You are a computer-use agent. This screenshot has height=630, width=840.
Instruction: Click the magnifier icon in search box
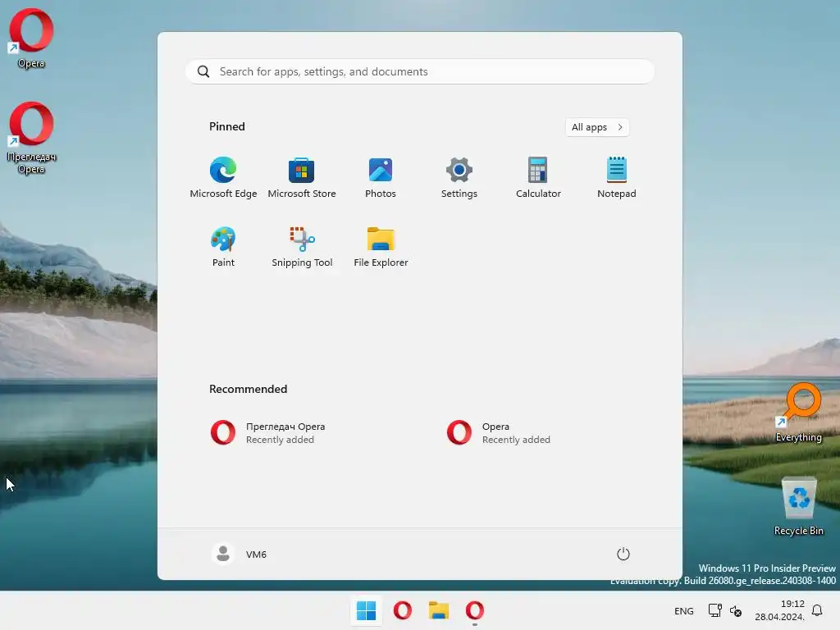(203, 71)
